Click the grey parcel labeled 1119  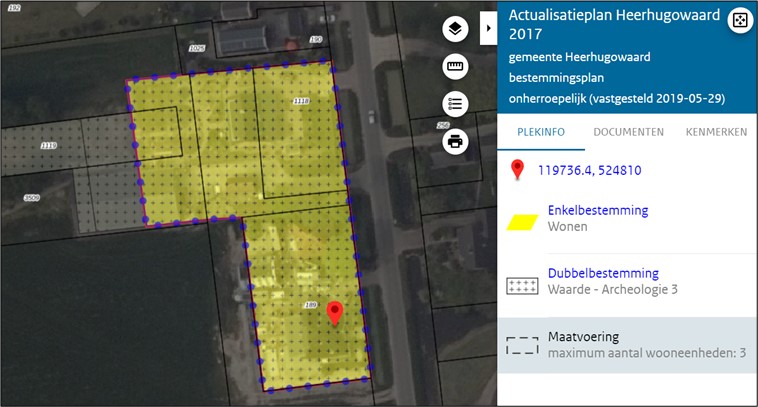point(48,146)
